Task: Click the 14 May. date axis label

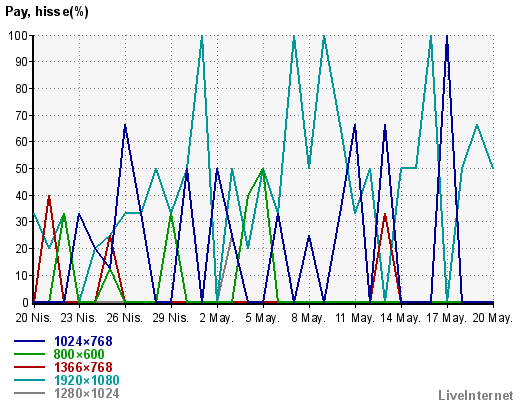Action: point(400,318)
